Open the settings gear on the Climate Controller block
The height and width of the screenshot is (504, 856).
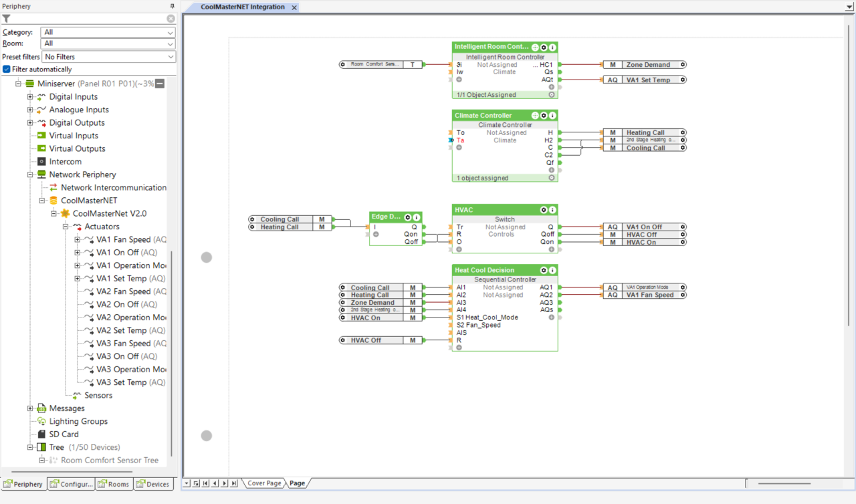[543, 115]
